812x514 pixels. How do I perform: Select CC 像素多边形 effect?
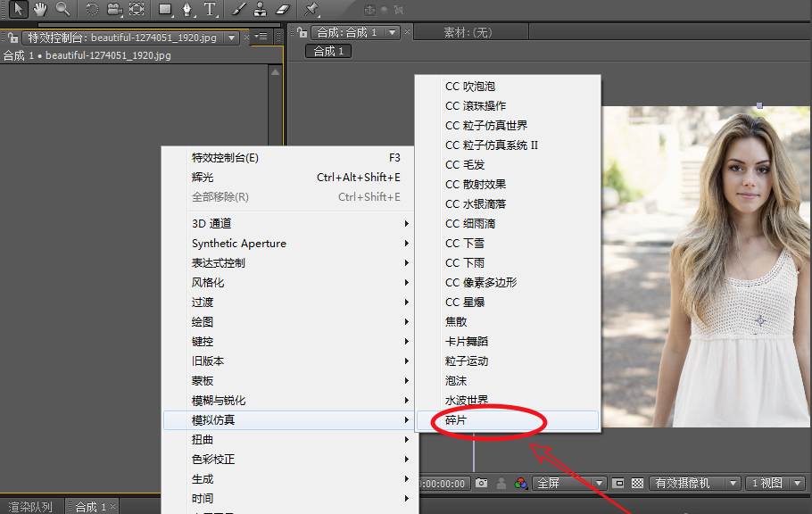pyautogui.click(x=508, y=283)
